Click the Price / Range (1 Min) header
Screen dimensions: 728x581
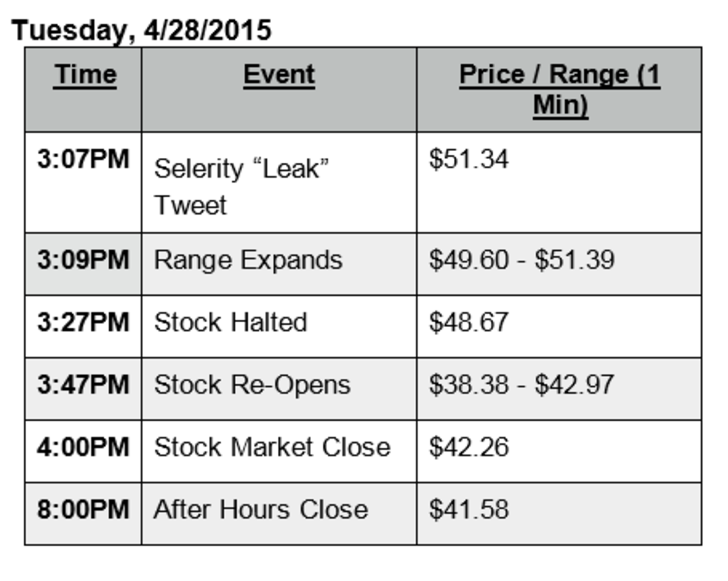coord(559,90)
